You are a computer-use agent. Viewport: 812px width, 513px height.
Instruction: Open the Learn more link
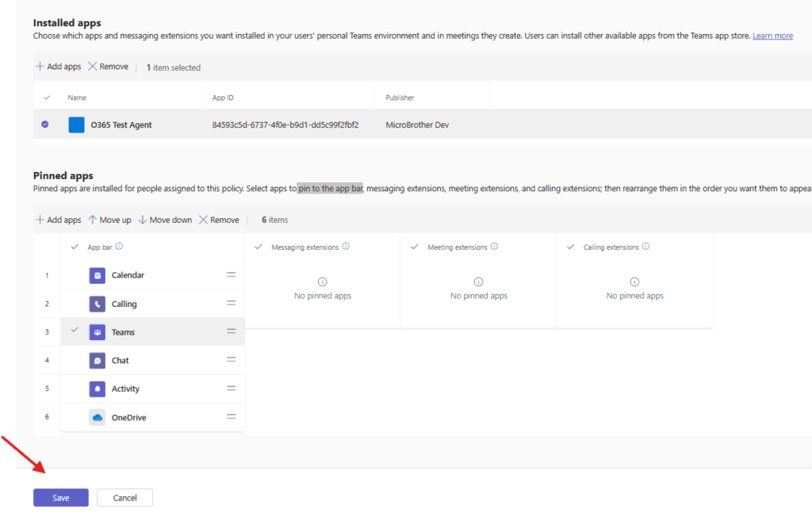click(772, 36)
